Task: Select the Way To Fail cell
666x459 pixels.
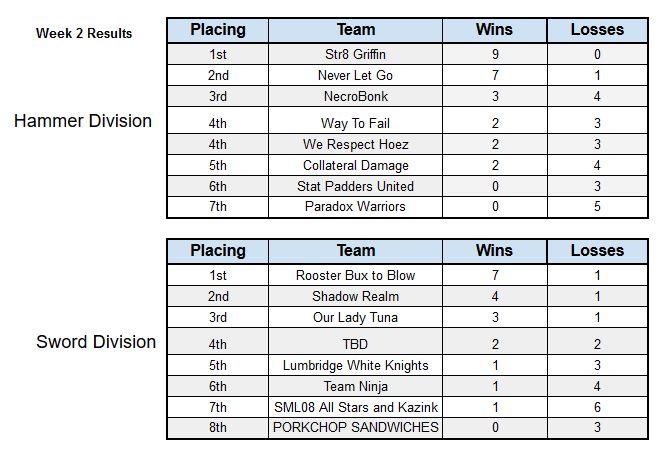Action: [356, 121]
